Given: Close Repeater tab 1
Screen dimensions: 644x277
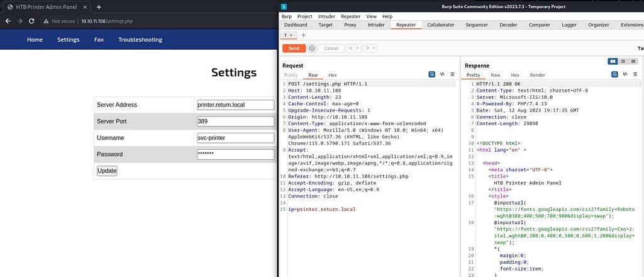Looking at the screenshot, I should tap(291, 35).
